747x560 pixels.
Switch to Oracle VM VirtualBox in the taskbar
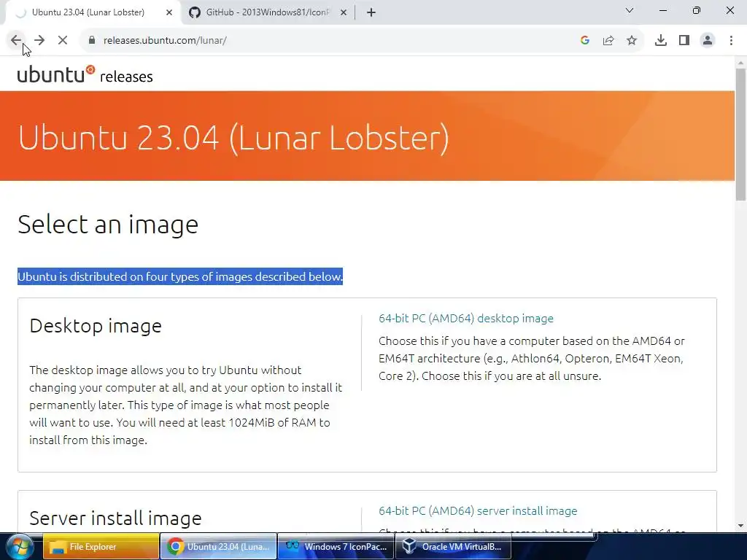tap(453, 546)
